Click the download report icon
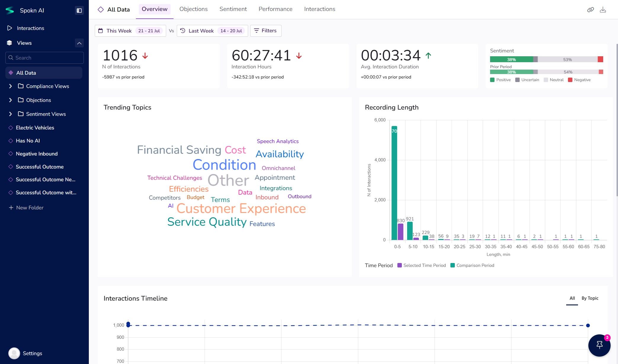The image size is (618, 364). [603, 10]
